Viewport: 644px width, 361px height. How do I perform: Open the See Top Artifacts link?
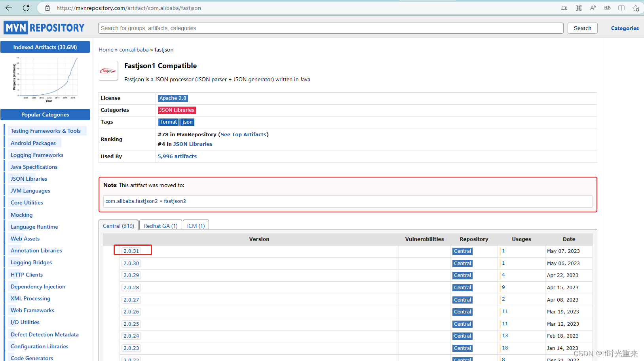click(243, 135)
